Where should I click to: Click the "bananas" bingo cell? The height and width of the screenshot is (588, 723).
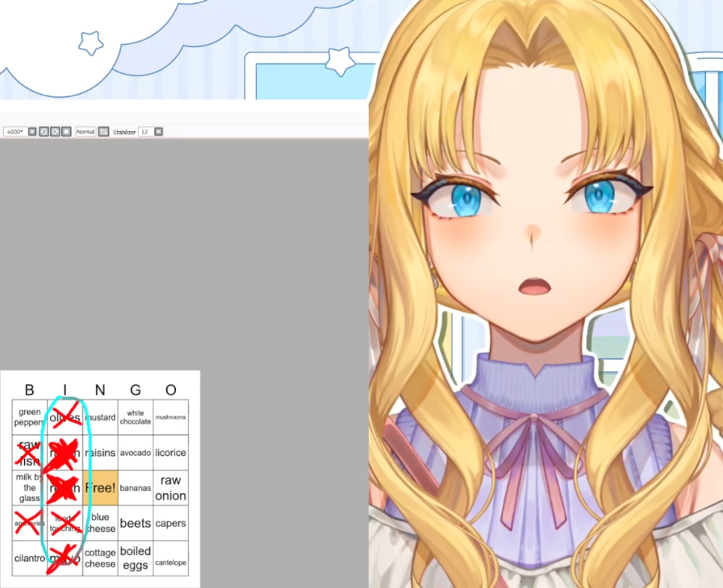136,488
